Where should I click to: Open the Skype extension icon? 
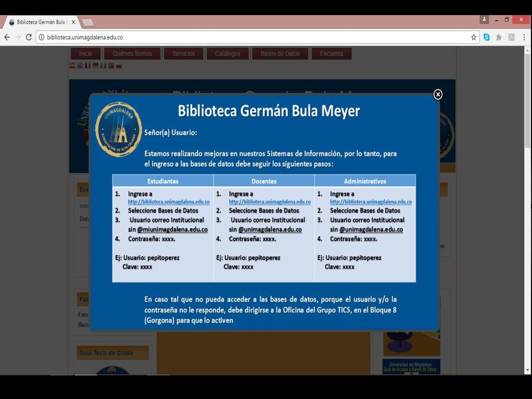tap(486, 37)
